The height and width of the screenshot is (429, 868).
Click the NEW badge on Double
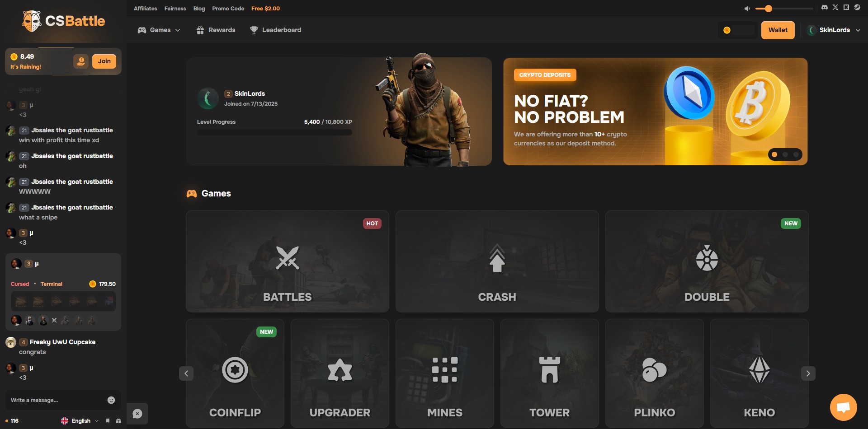tap(791, 224)
